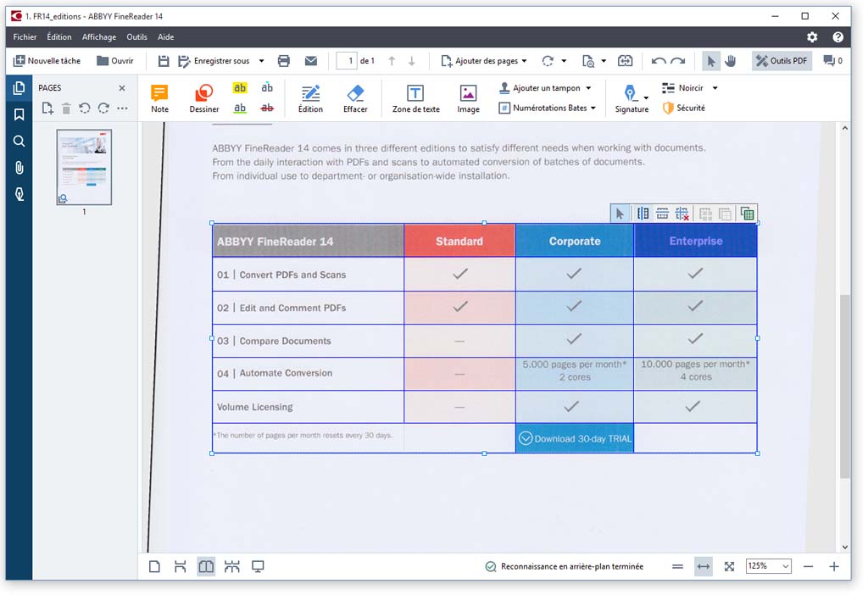
Task: Open the Outils menu
Action: (136, 37)
